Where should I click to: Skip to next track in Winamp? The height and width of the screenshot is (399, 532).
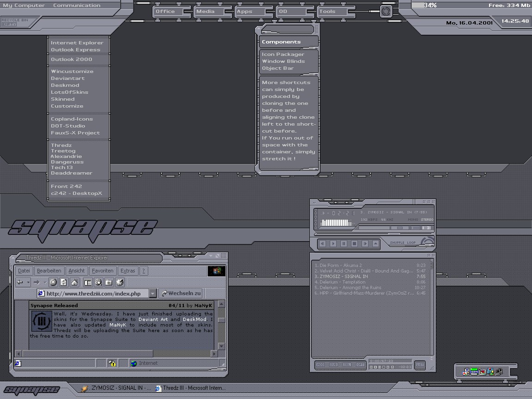point(365,244)
